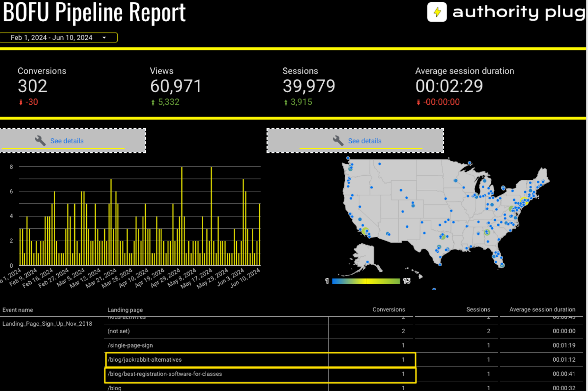Image resolution: width=588 pixels, height=391 pixels.
Task: Click the red down arrow under Conversions
Action: click(x=21, y=102)
